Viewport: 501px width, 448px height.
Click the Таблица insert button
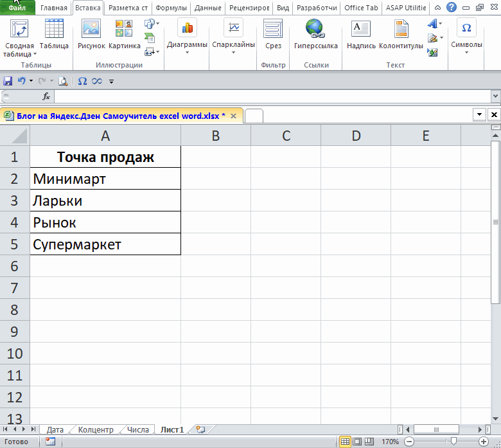coord(54,35)
